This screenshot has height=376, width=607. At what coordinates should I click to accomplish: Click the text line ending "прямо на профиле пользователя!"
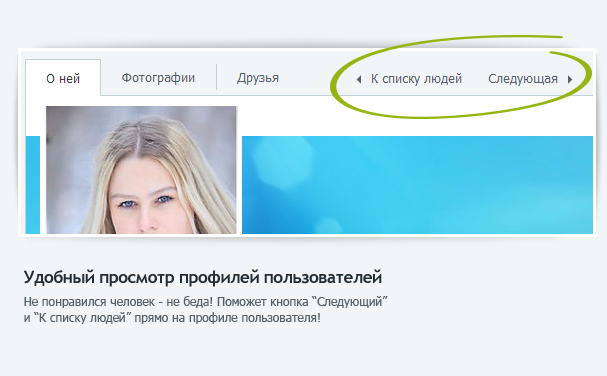[172, 318]
